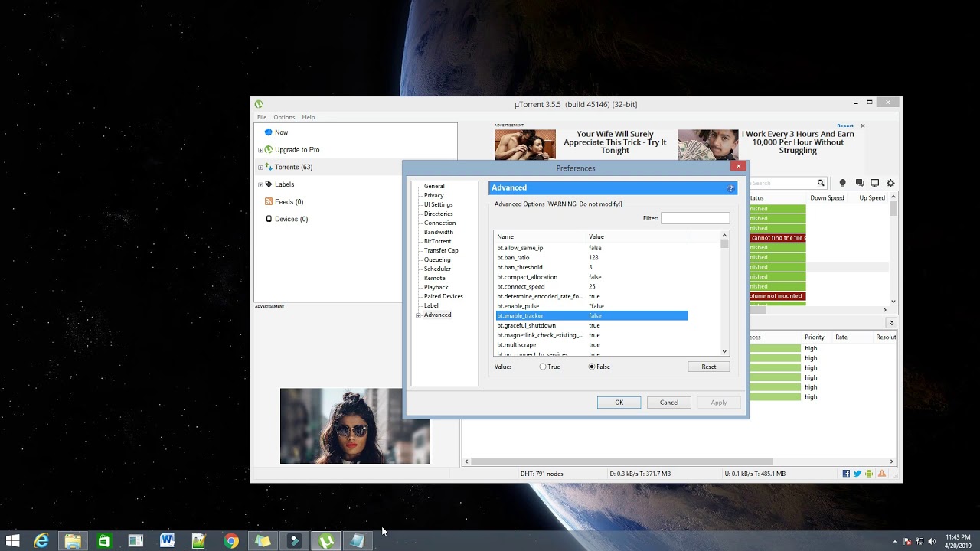
Task: Select the True radio button
Action: 543,367
